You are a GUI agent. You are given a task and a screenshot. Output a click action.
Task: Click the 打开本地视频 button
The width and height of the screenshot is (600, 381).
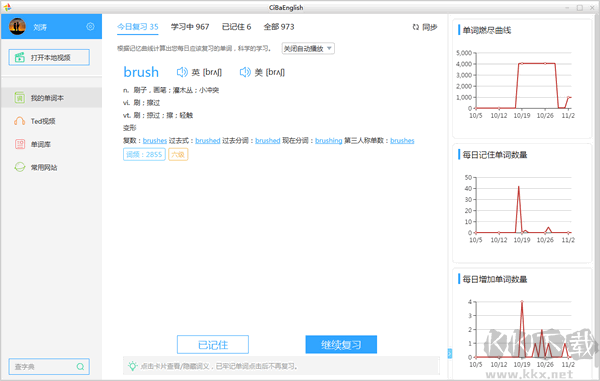(x=49, y=57)
